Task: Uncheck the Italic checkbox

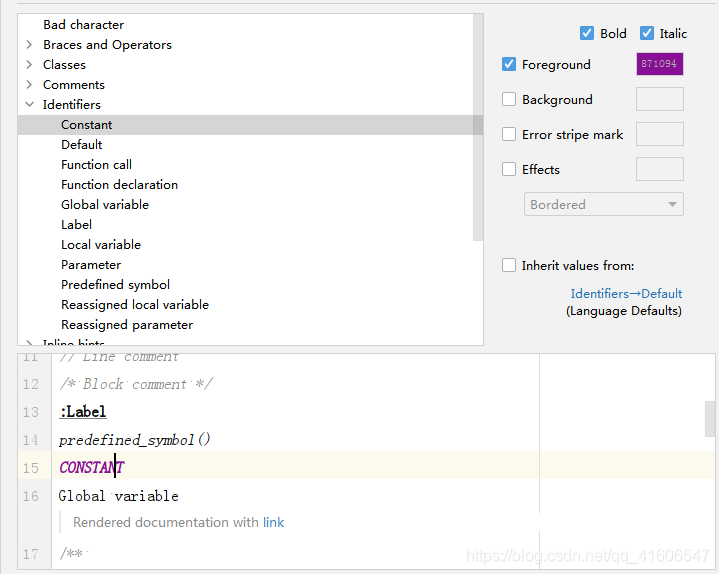Action: click(647, 33)
